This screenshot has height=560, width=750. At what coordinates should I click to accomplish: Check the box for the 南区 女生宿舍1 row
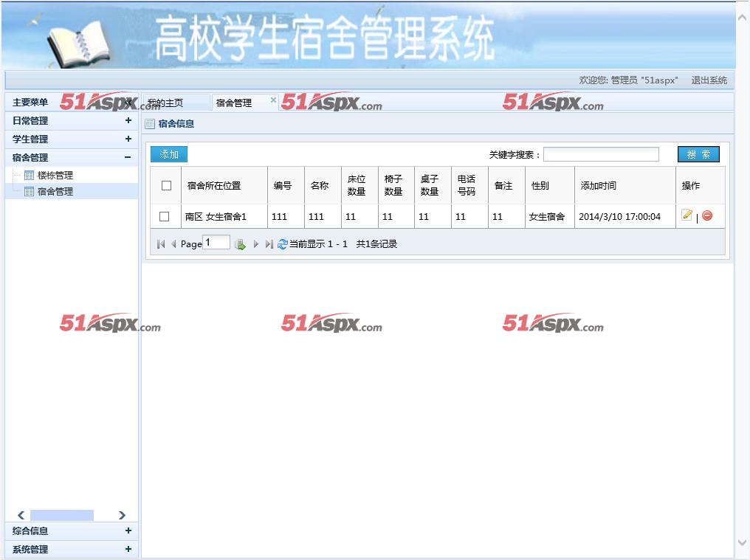(x=165, y=216)
